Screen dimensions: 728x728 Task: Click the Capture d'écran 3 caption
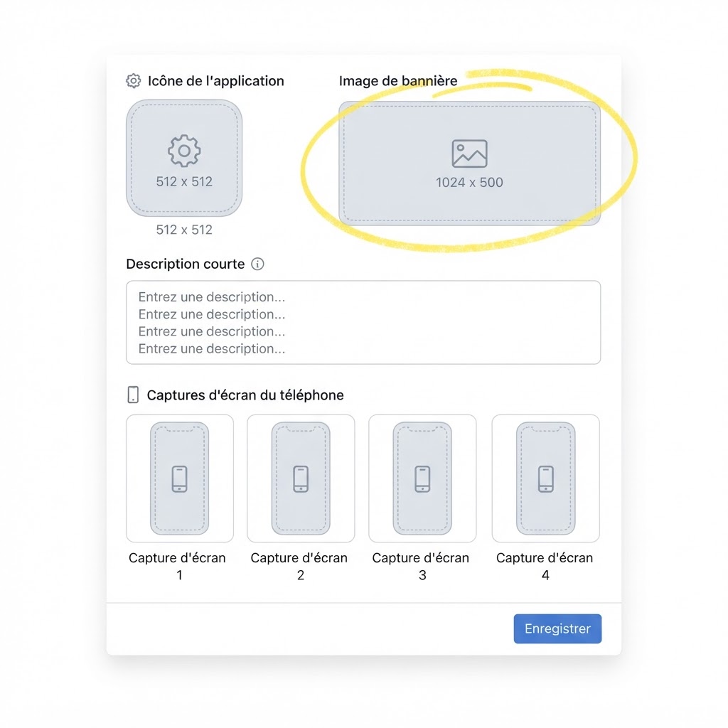(x=421, y=566)
